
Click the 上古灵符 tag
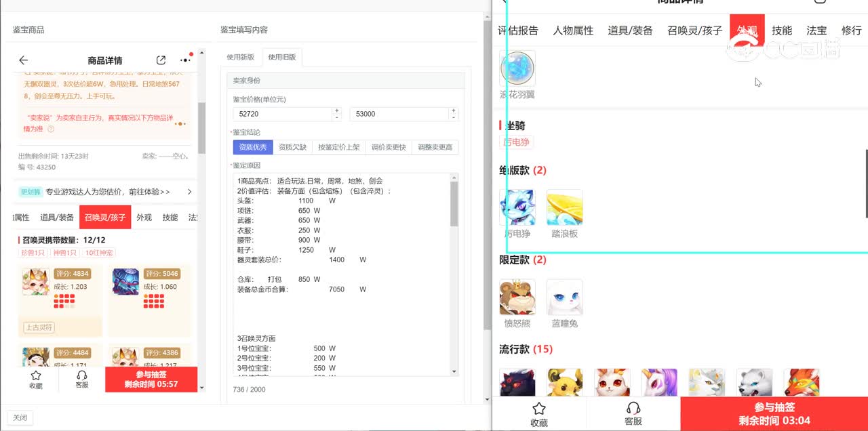[x=39, y=327]
